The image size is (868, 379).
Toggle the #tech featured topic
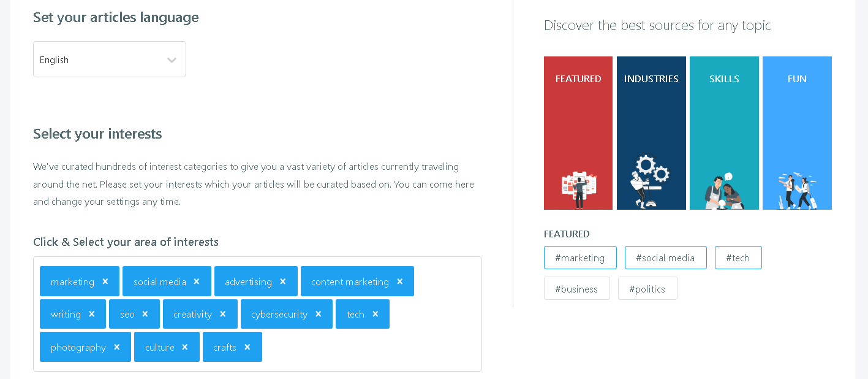click(738, 258)
